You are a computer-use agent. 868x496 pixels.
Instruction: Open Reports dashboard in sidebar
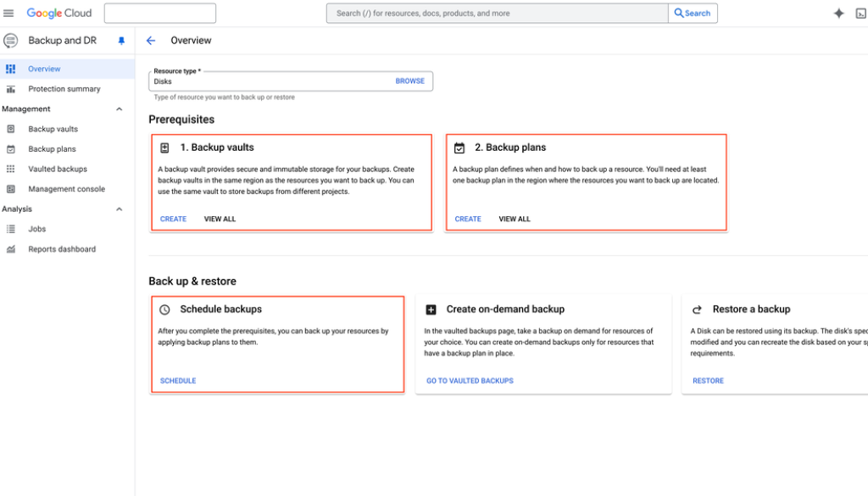pos(62,249)
